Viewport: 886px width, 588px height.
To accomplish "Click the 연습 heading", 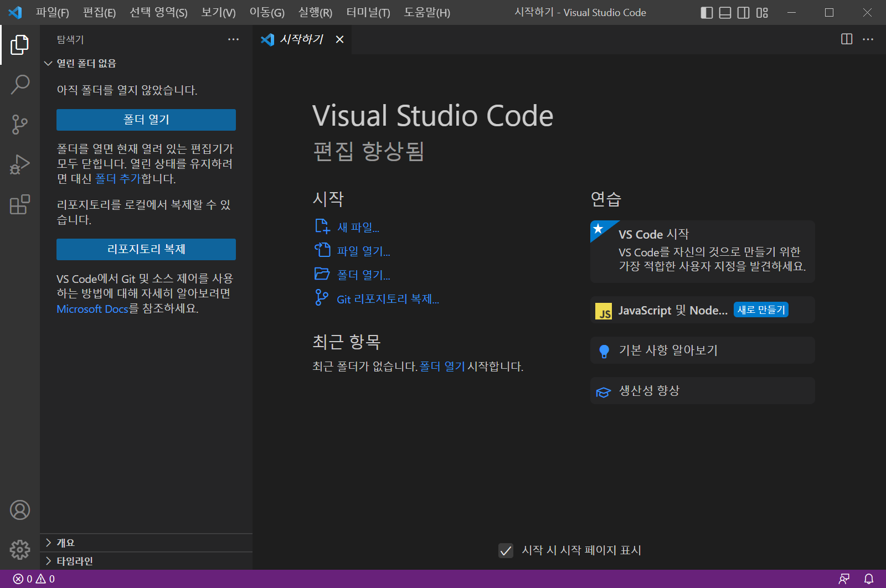I will [x=606, y=199].
